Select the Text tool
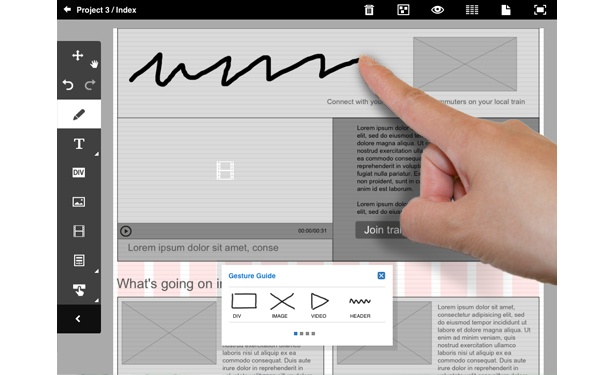The width and height of the screenshot is (615, 375). tap(79, 144)
